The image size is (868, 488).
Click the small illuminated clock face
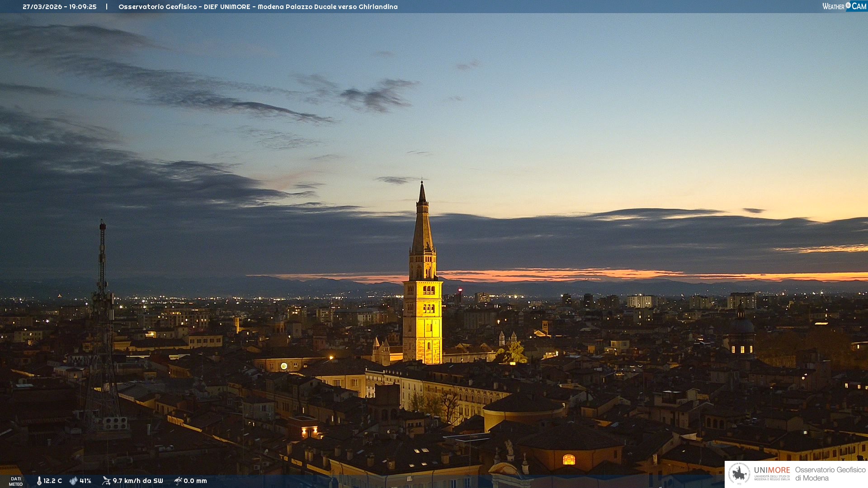coord(284,366)
